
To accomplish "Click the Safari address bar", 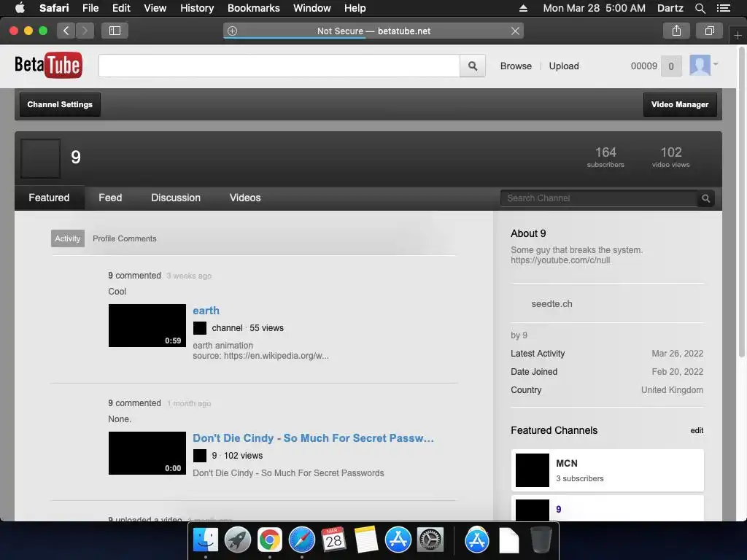I will [x=373, y=31].
